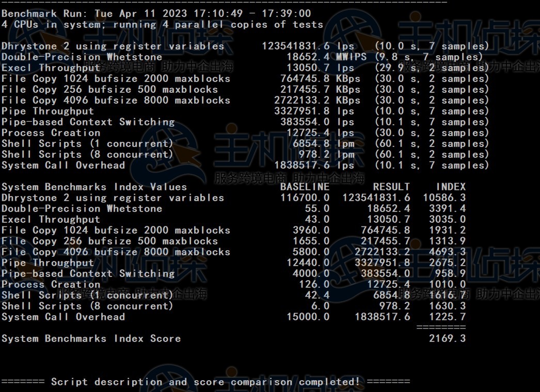
Task: Click the 'System Benchmarks Index Score' label
Action: tap(91, 338)
